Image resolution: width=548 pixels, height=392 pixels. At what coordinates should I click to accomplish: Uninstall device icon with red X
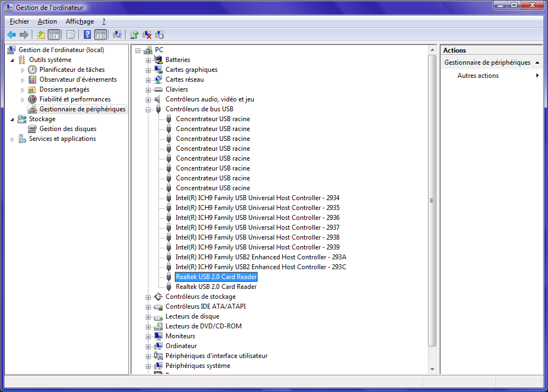[147, 35]
